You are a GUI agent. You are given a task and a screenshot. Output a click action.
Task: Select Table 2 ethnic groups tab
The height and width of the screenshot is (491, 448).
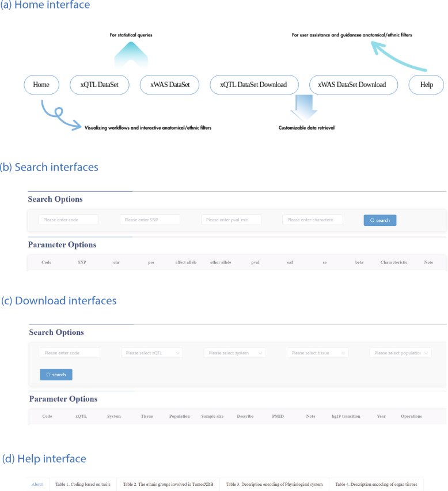pyautogui.click(x=168, y=484)
